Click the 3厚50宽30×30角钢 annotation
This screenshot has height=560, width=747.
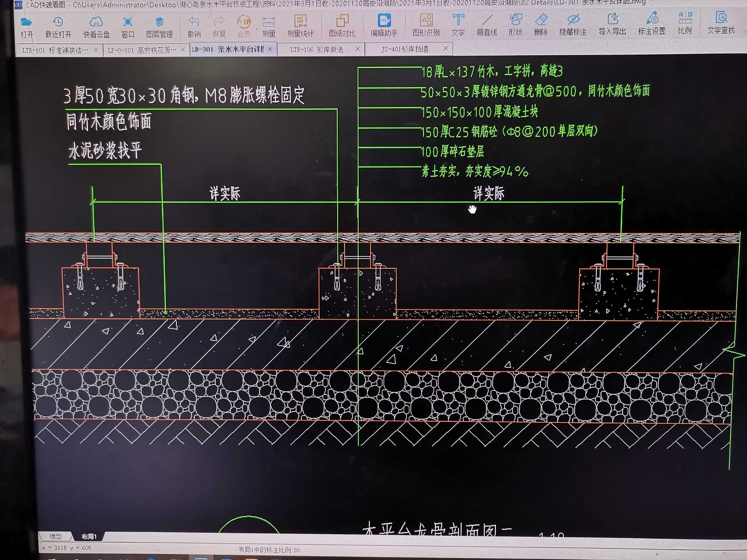pyautogui.click(x=184, y=95)
